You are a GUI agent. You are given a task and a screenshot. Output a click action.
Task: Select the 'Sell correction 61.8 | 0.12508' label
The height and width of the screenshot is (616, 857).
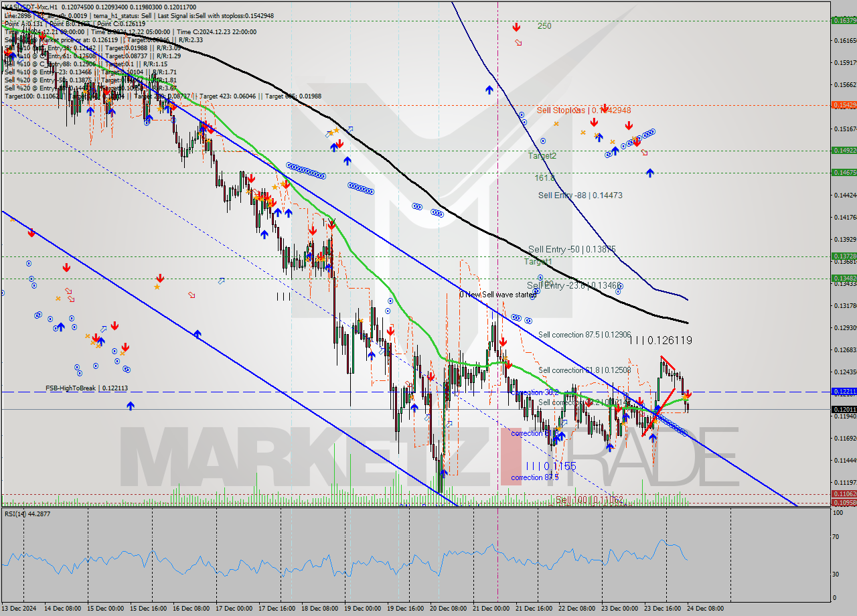click(585, 370)
